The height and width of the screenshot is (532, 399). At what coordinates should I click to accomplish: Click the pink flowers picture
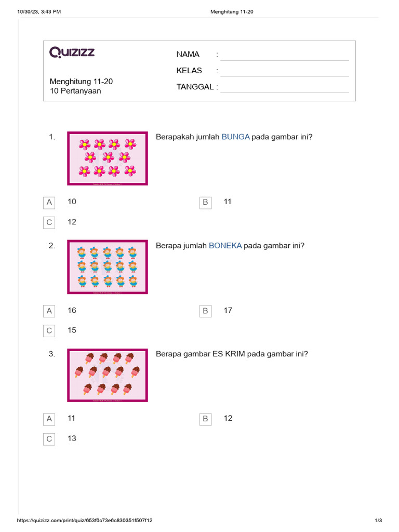tap(108, 158)
